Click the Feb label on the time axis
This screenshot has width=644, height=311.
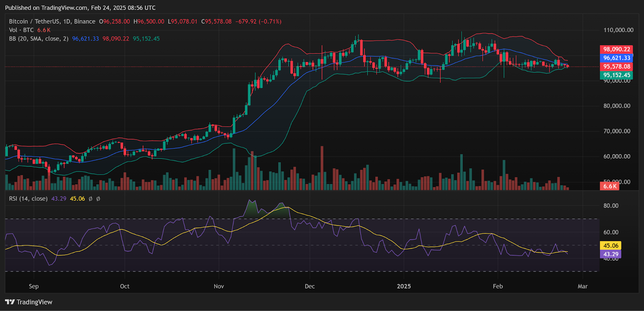(x=498, y=286)
